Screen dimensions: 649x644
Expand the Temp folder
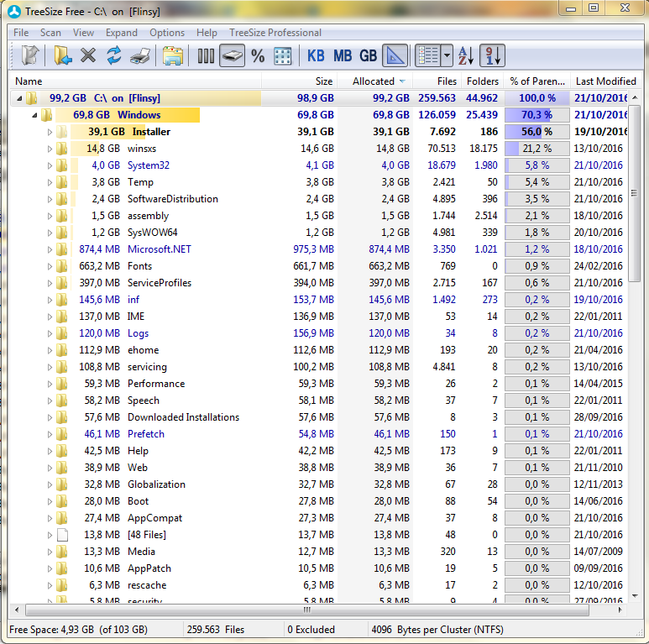pyautogui.click(x=50, y=182)
